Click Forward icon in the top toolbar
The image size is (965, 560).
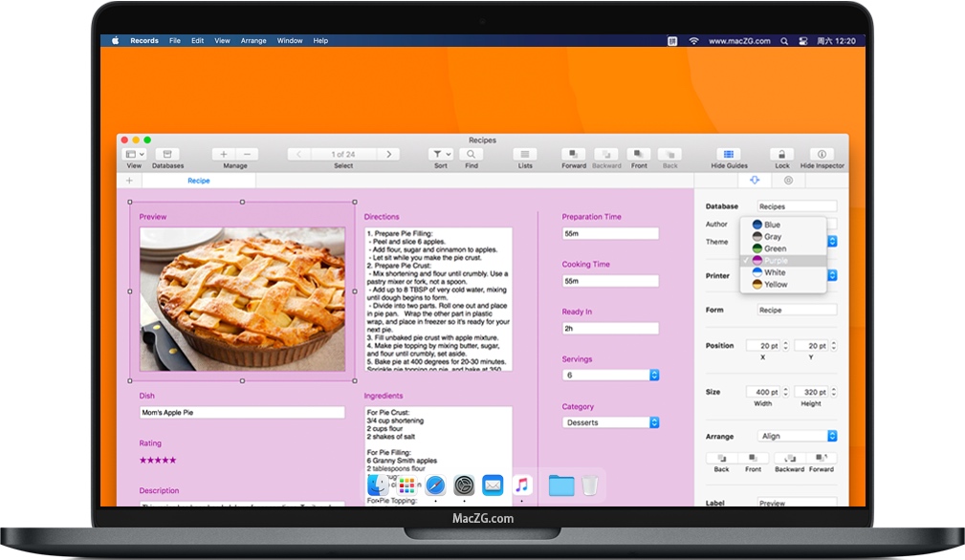tap(574, 154)
